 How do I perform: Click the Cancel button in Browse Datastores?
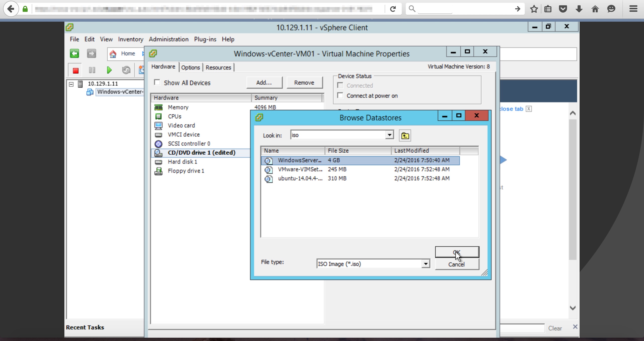point(457,264)
